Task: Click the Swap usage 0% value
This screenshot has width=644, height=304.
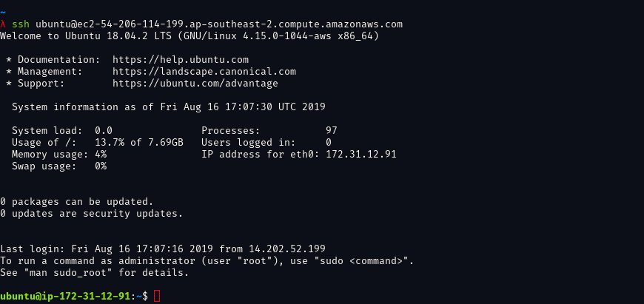Action: (x=101, y=166)
